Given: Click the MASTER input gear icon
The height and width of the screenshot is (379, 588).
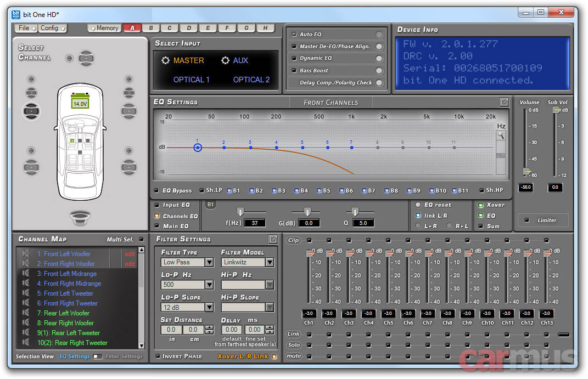Looking at the screenshot, I should 165,60.
